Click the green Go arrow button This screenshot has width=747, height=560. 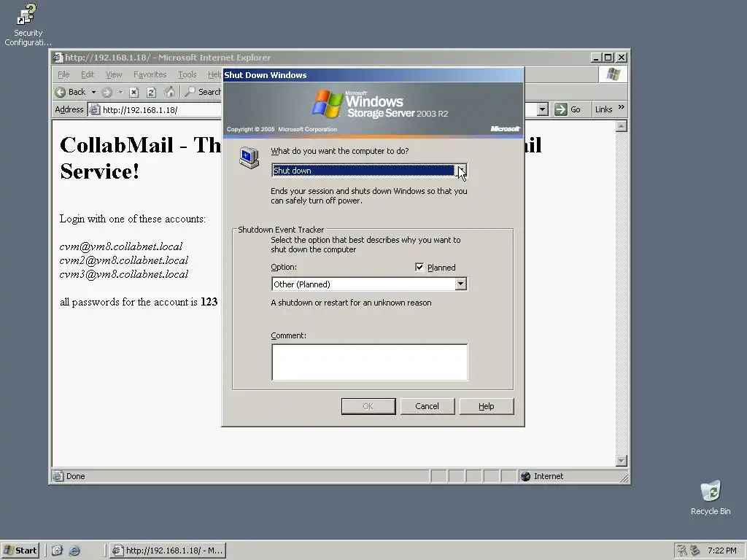(568, 109)
